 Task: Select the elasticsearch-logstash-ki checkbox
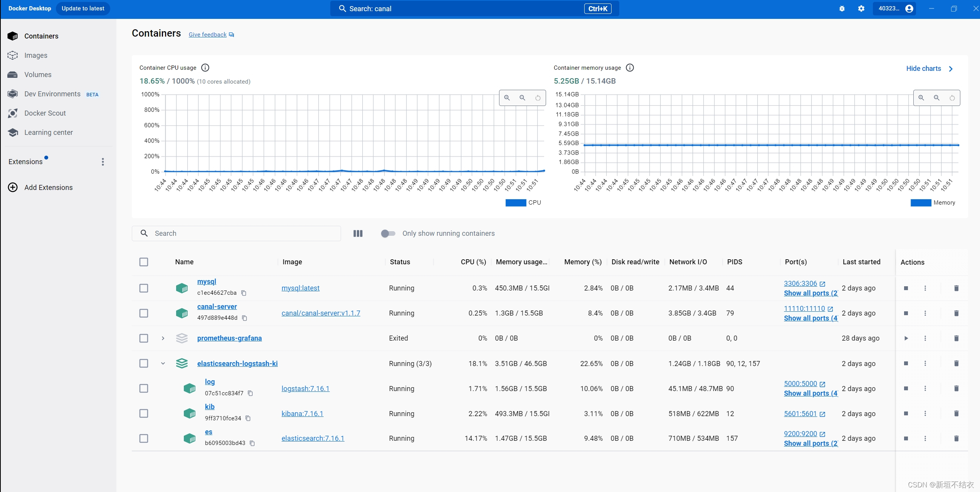pos(144,363)
